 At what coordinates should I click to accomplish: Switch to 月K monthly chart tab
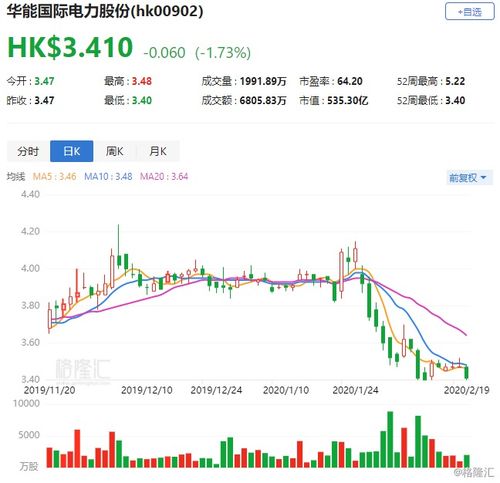[158, 151]
